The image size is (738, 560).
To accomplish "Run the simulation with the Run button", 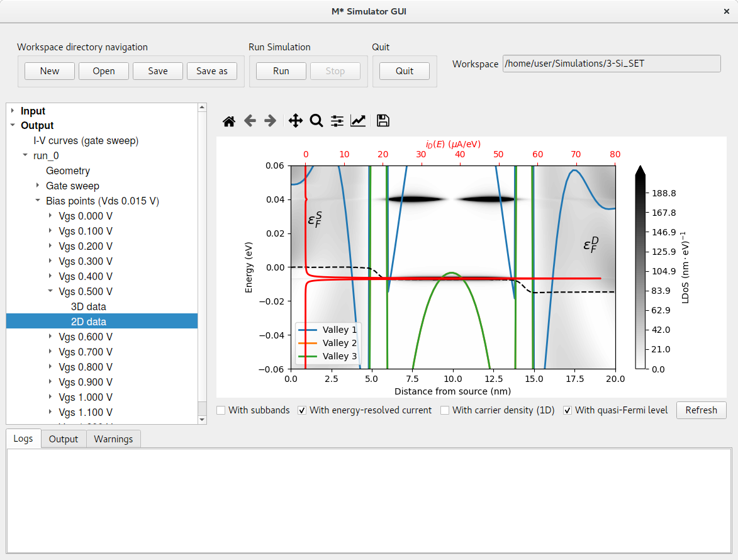I will tap(281, 71).
